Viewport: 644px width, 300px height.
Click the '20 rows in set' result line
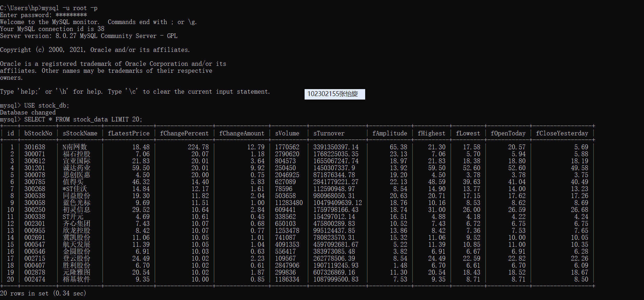coord(43,293)
